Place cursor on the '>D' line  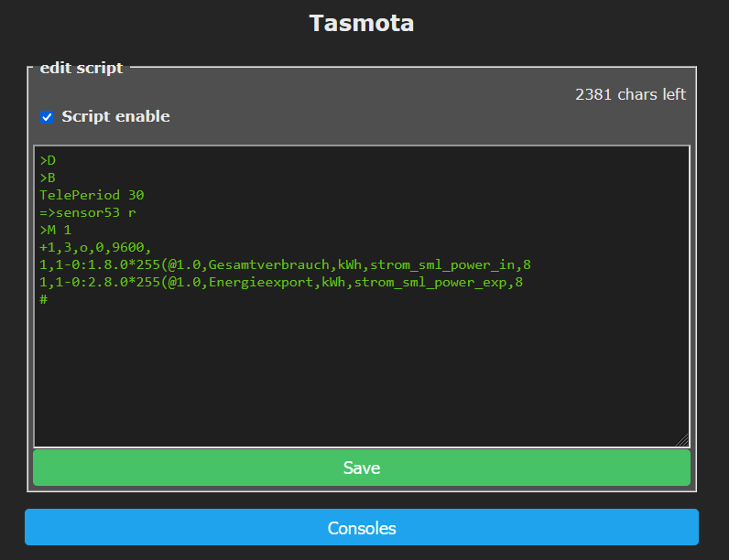click(x=48, y=160)
